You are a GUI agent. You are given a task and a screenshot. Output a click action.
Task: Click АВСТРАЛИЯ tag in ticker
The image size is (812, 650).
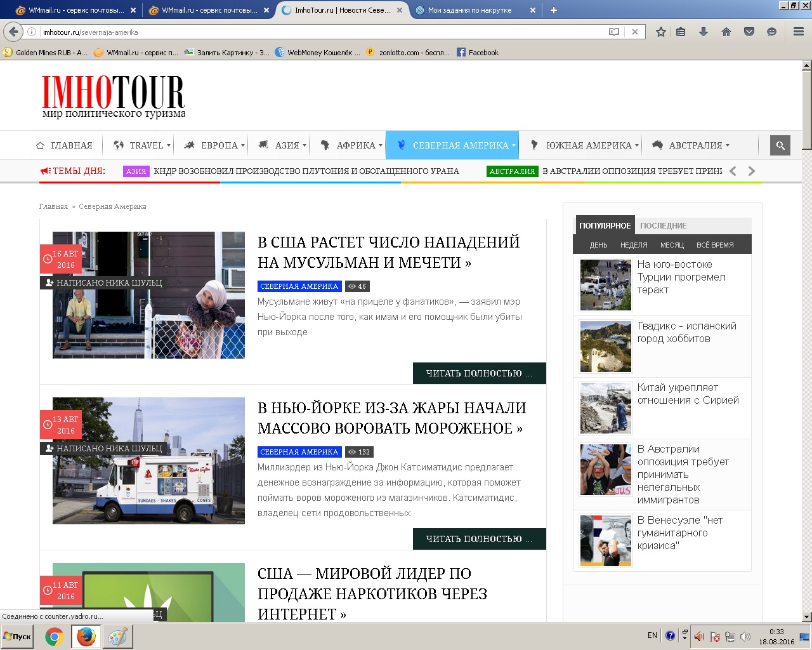click(x=513, y=171)
